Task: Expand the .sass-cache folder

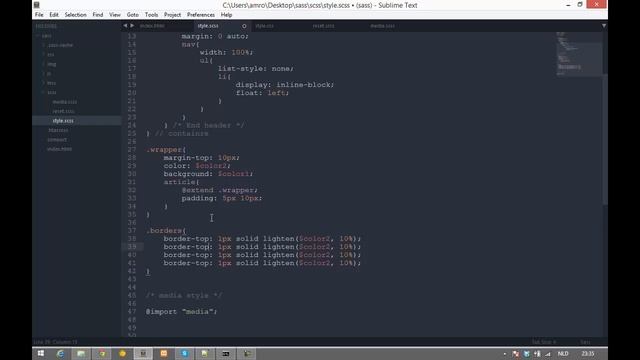Action: [x=60, y=45]
